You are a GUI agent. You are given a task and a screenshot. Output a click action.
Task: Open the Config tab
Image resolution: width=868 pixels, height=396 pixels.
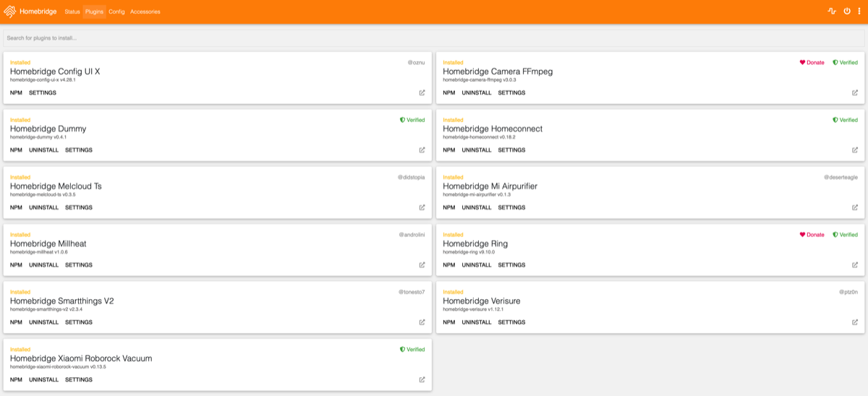coord(116,12)
